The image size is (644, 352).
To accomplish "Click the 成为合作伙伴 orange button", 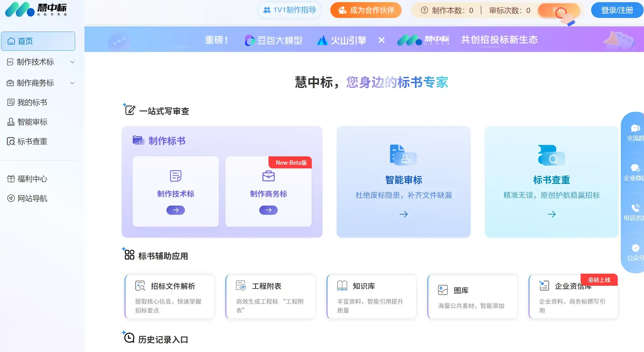I will pos(366,10).
